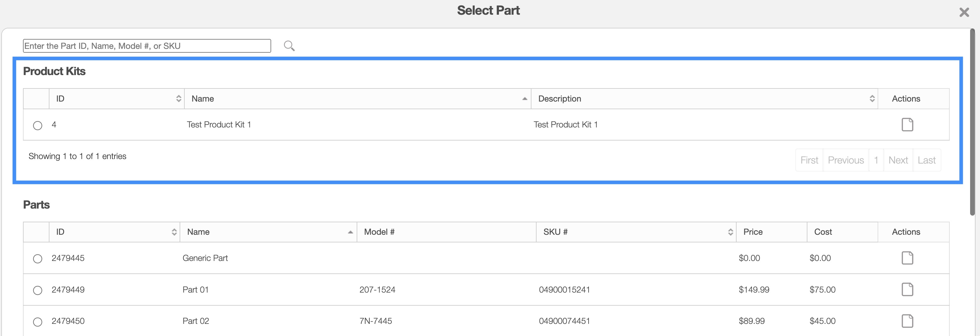
Task: Sort Parts table by ID column
Action: click(114, 232)
